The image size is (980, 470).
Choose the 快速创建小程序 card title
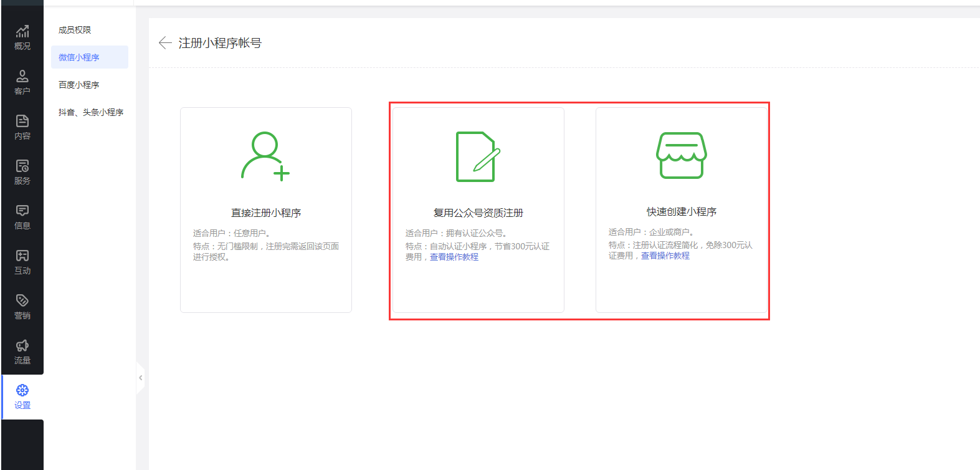coord(682,212)
